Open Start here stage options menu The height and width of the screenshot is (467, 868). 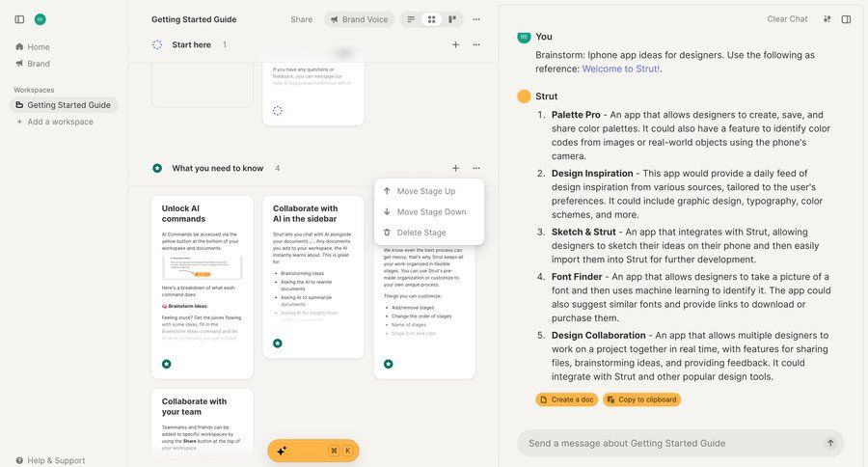(x=476, y=45)
